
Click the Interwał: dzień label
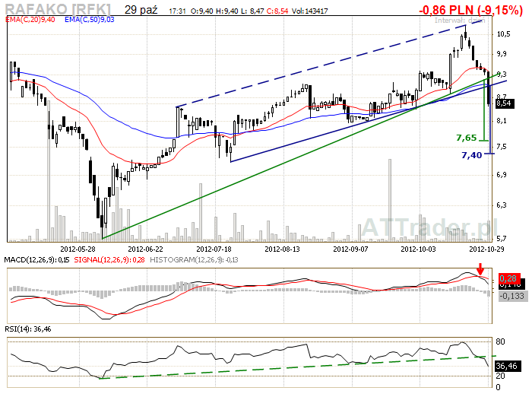pyautogui.click(x=460, y=21)
